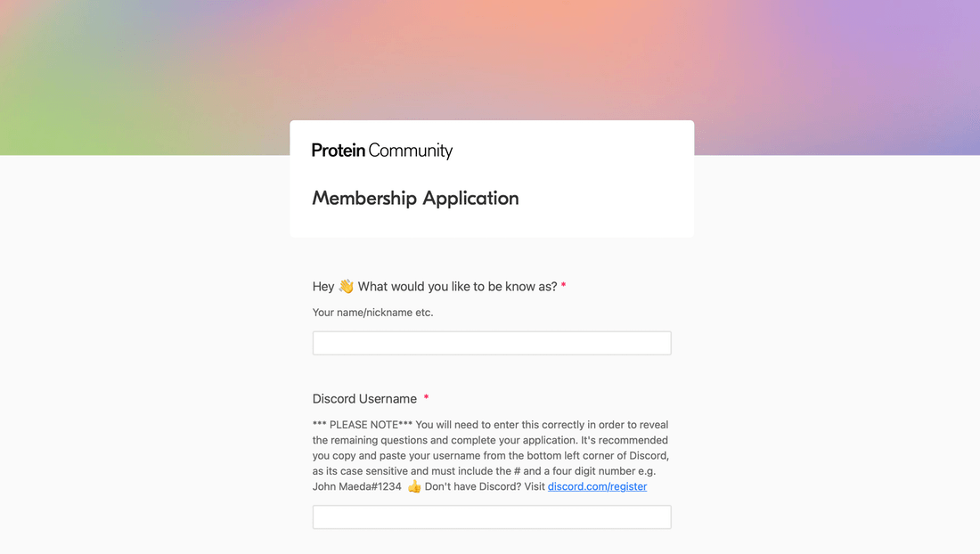Click the '*** PLEASE NOTE***' text

pos(363,425)
